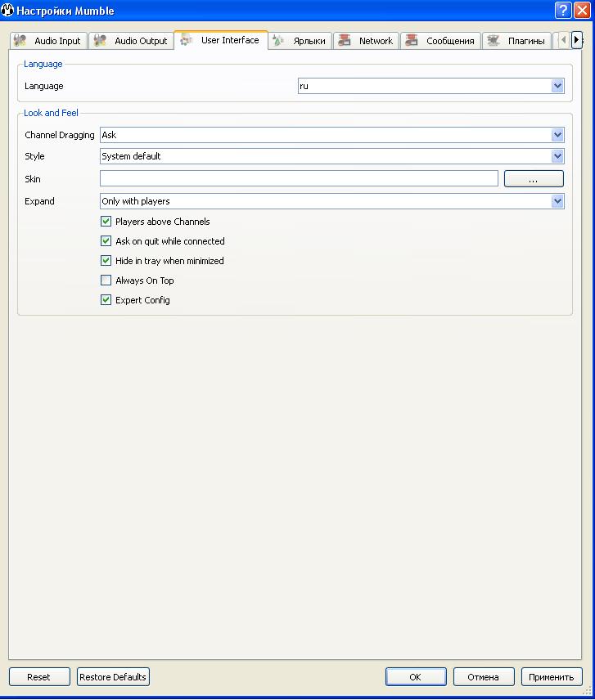This screenshot has height=700, width=595.
Task: Uncheck Ask on quit while connected
Action: (x=106, y=241)
